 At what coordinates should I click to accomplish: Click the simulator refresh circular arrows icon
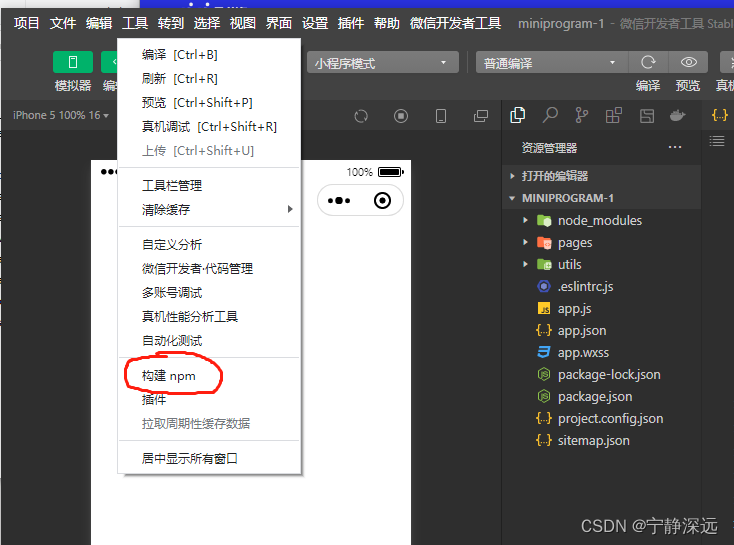[x=361, y=116]
